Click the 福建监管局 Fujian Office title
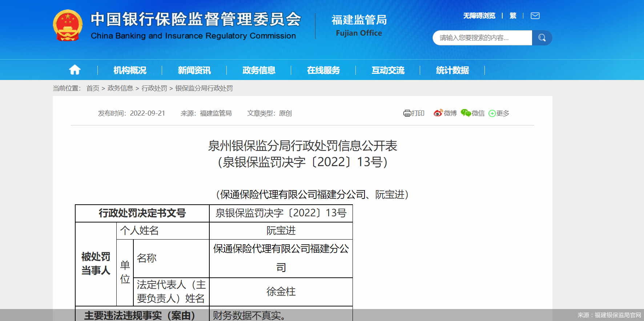The width and height of the screenshot is (644, 321). (x=359, y=25)
